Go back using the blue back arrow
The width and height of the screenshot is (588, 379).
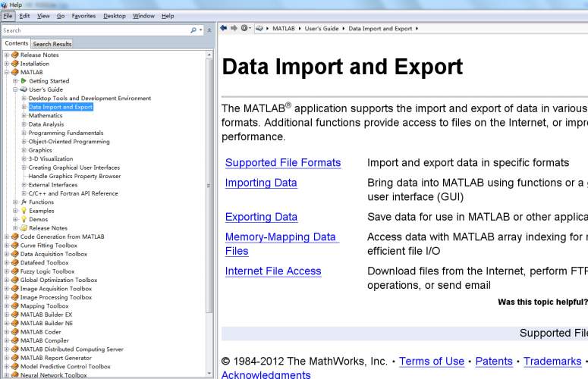pos(224,28)
